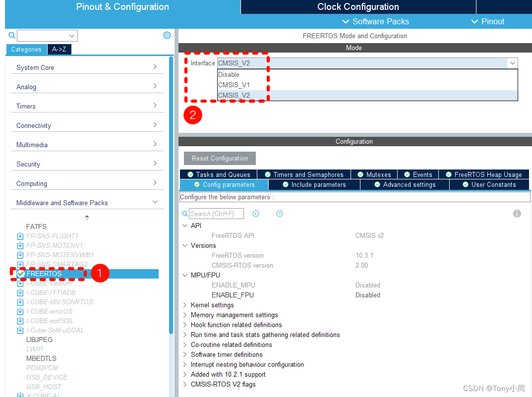Click download icon next to I-CUBE-wolfSSL

tap(20, 321)
